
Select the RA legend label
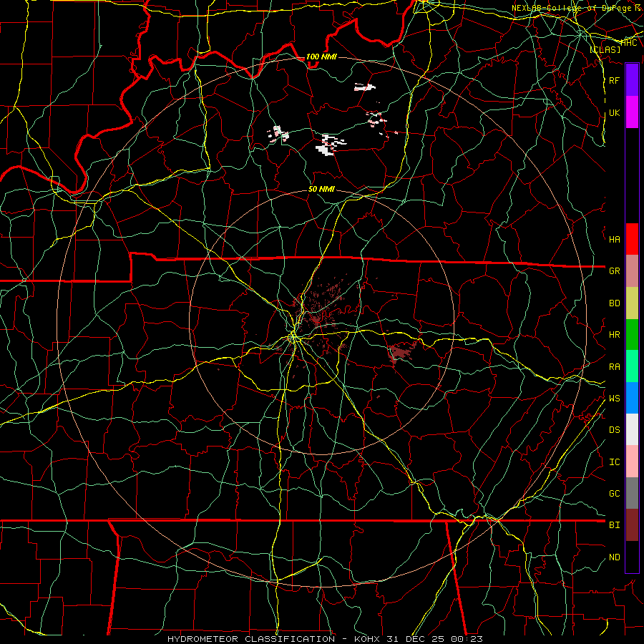(x=615, y=367)
